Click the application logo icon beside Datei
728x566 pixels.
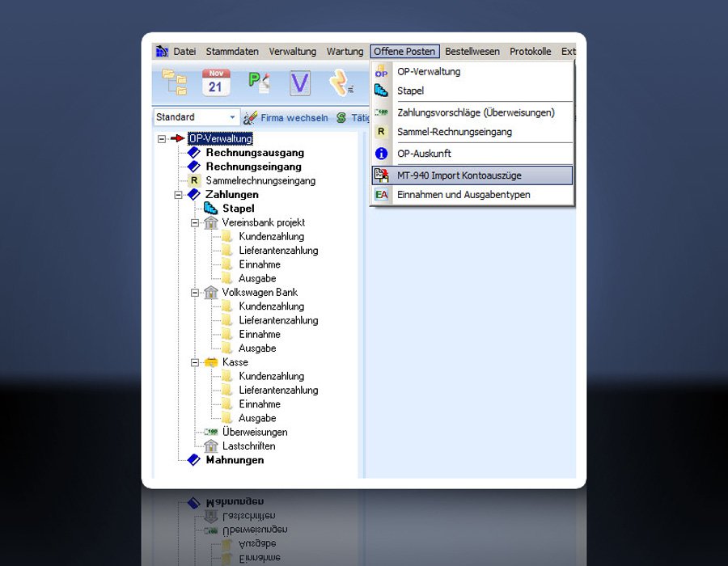pyautogui.click(x=162, y=51)
